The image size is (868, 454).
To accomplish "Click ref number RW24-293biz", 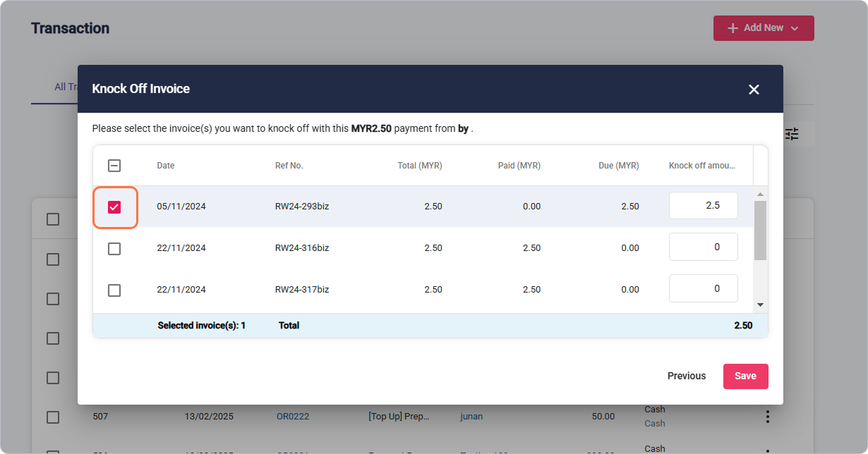I will point(302,207).
